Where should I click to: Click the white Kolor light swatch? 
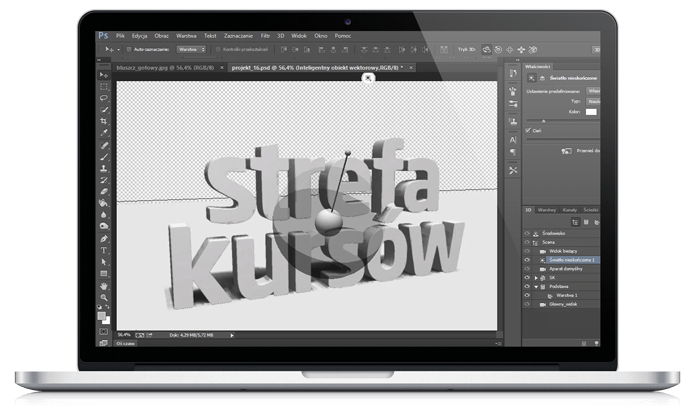[590, 112]
